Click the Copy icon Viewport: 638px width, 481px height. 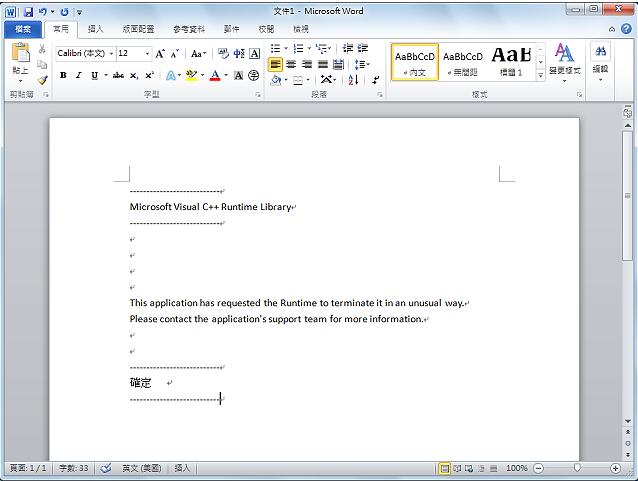point(42,64)
